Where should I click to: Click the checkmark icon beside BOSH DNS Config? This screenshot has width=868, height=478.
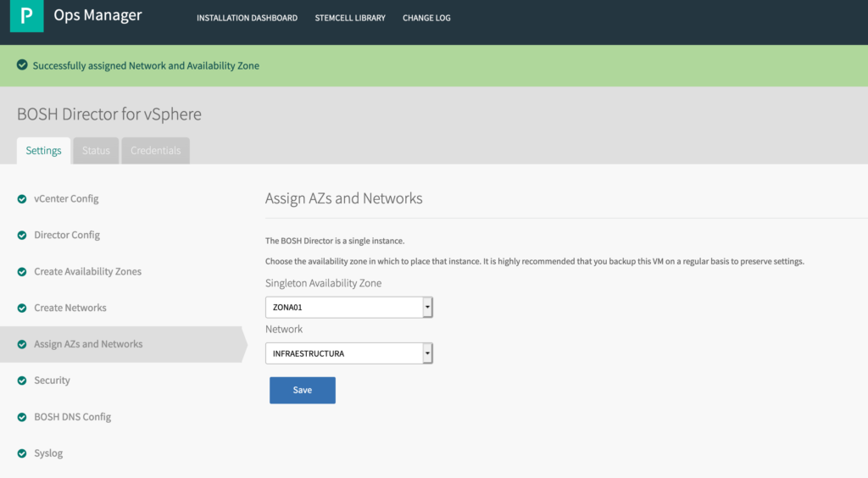click(22, 417)
